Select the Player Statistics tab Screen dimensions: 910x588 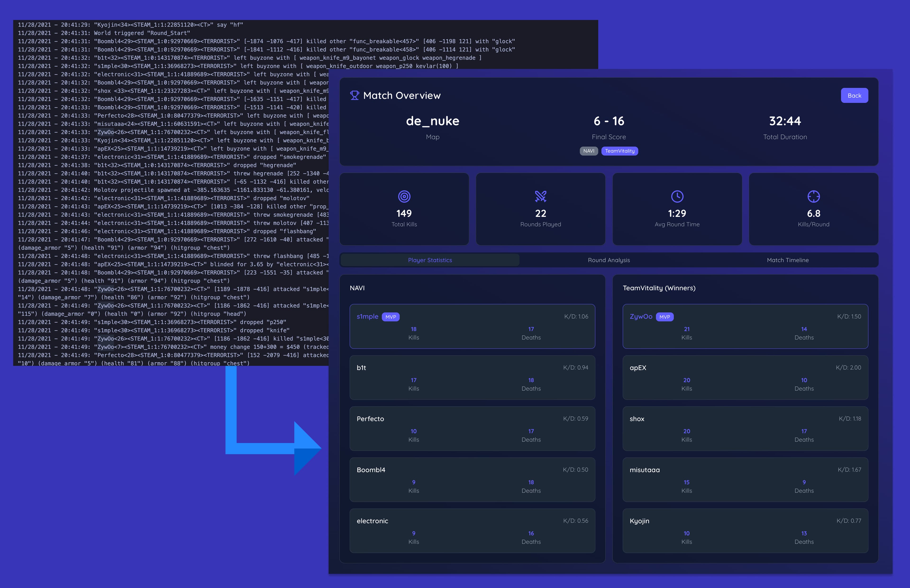point(430,260)
